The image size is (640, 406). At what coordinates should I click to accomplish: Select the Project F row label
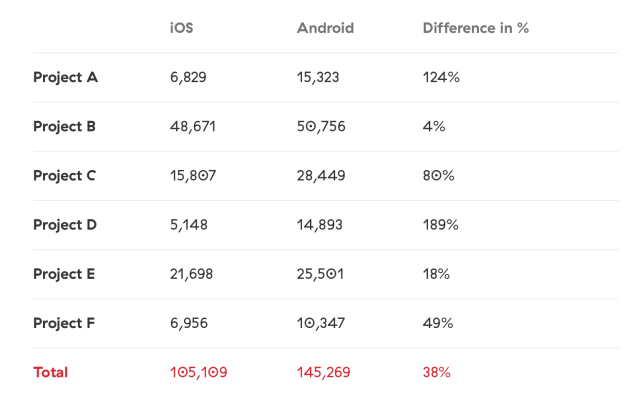point(64,323)
